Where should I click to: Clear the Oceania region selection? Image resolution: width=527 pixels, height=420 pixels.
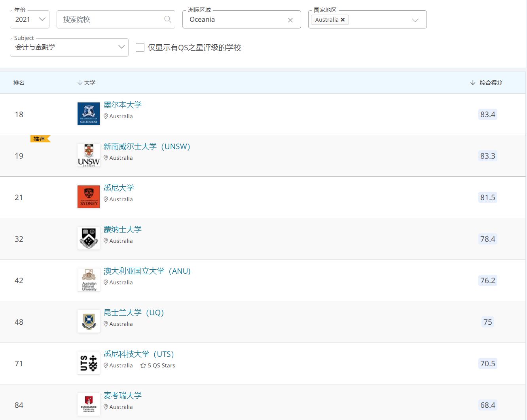(x=290, y=20)
